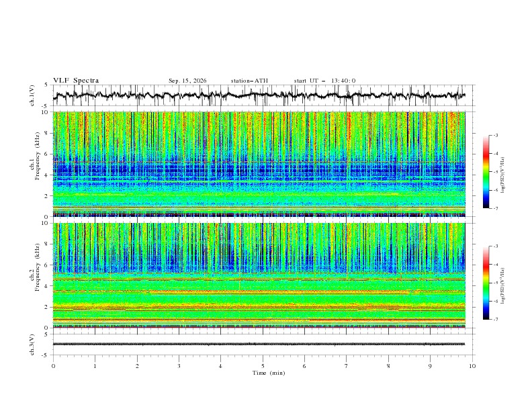Click the 0 minute tick on time axis
This screenshot has height=411, width=532.
point(53,366)
